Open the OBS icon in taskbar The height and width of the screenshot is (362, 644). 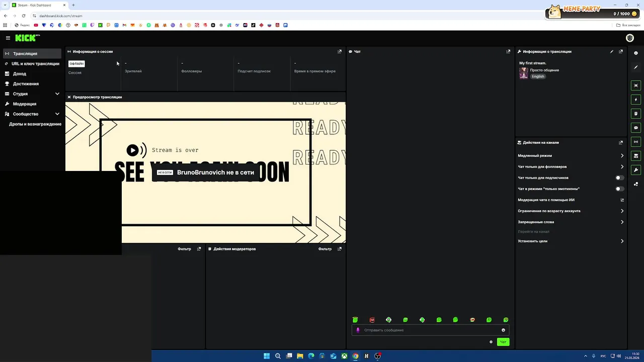coord(377,356)
